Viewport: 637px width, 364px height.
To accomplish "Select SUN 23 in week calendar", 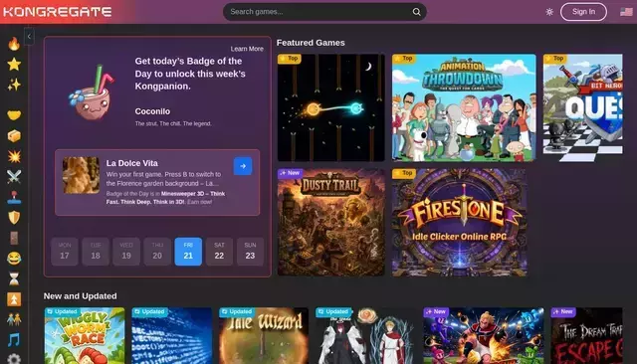I will 250,252.
